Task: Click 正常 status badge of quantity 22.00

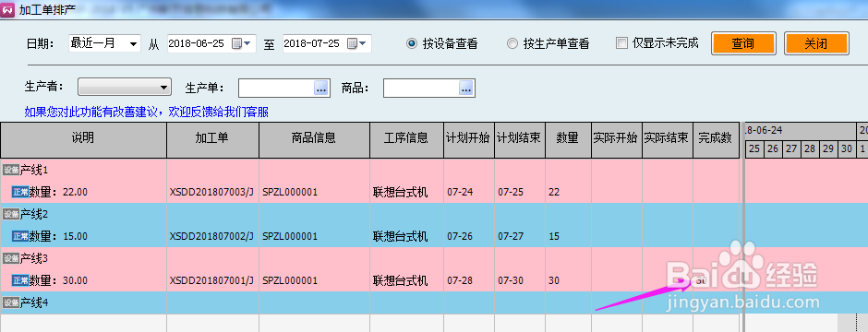Action: coord(20,192)
